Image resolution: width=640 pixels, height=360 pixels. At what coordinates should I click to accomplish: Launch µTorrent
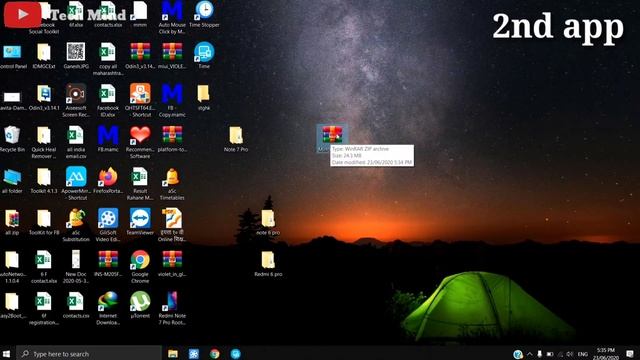pyautogui.click(x=140, y=305)
